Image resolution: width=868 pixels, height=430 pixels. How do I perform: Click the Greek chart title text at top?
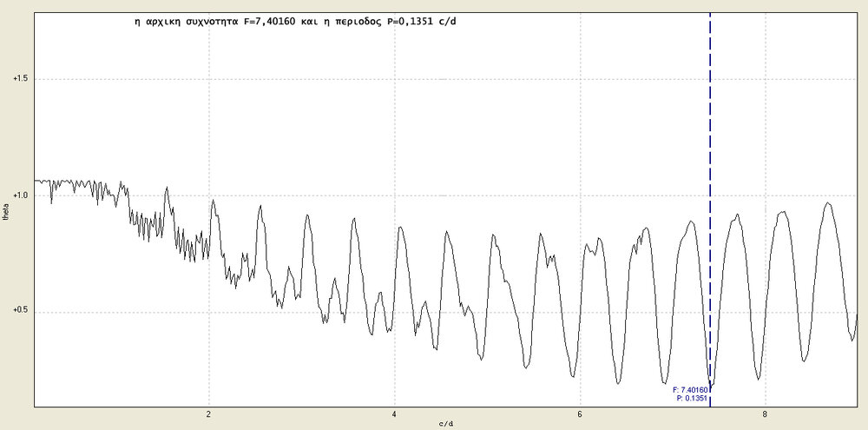(x=292, y=21)
